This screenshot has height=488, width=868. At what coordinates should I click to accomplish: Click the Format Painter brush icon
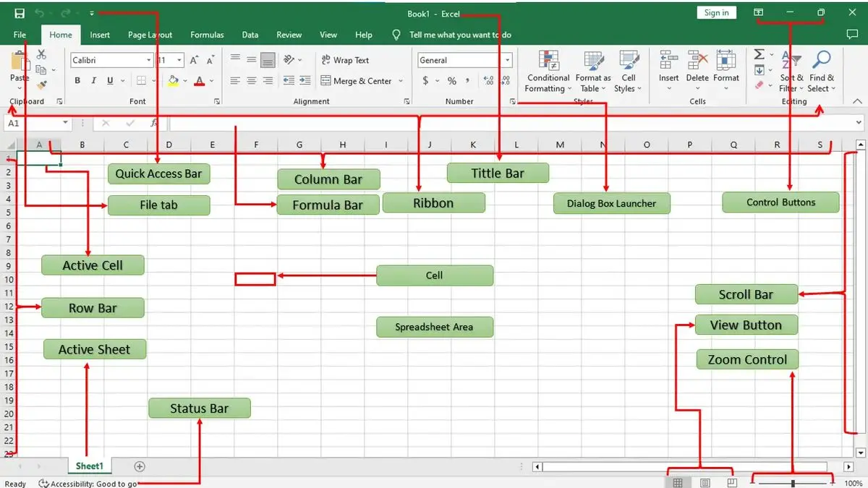pyautogui.click(x=41, y=85)
